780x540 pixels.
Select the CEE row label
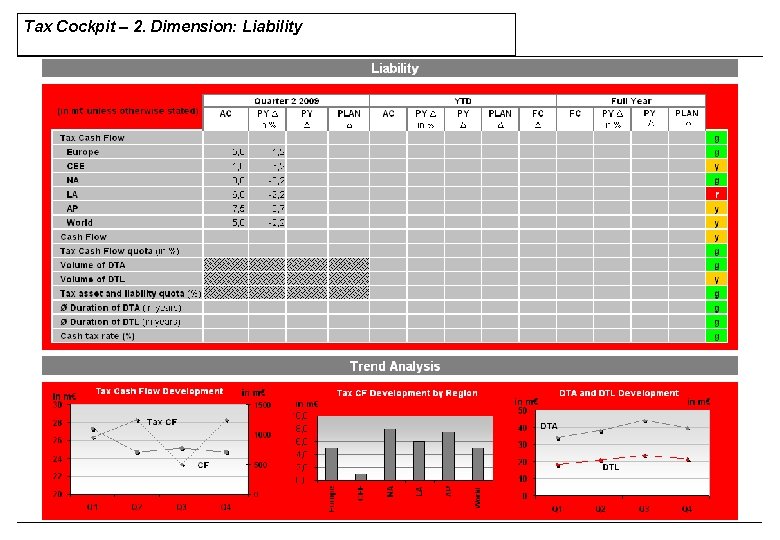(x=76, y=166)
